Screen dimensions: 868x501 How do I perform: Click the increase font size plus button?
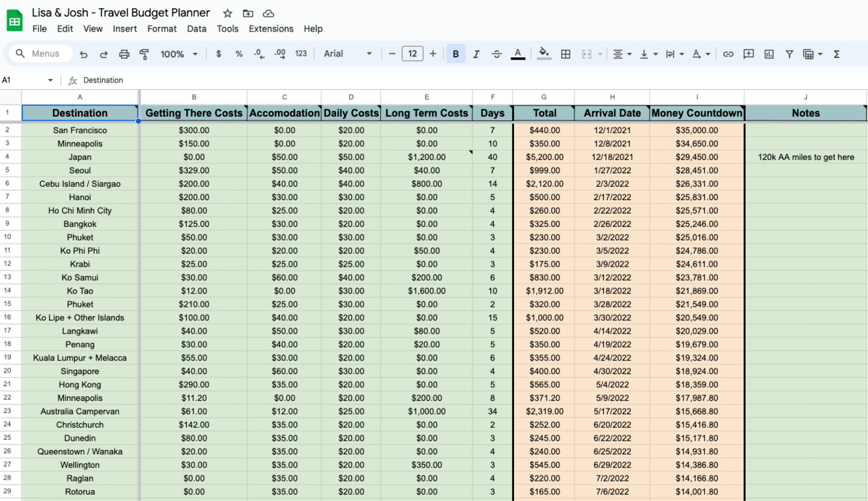433,54
